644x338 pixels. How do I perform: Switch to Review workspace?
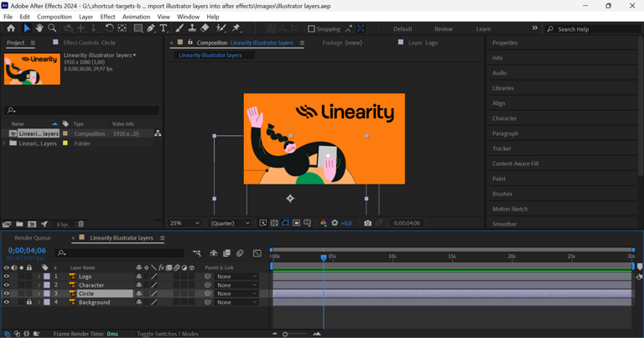pos(444,29)
